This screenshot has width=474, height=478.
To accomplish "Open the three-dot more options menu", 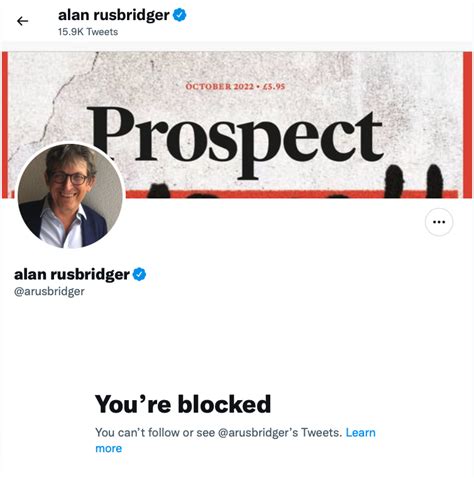I will coord(439,222).
